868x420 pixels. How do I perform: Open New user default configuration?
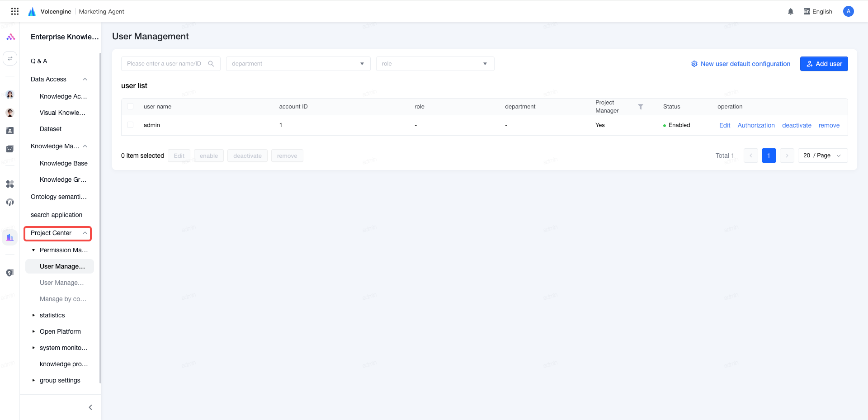[741, 64]
